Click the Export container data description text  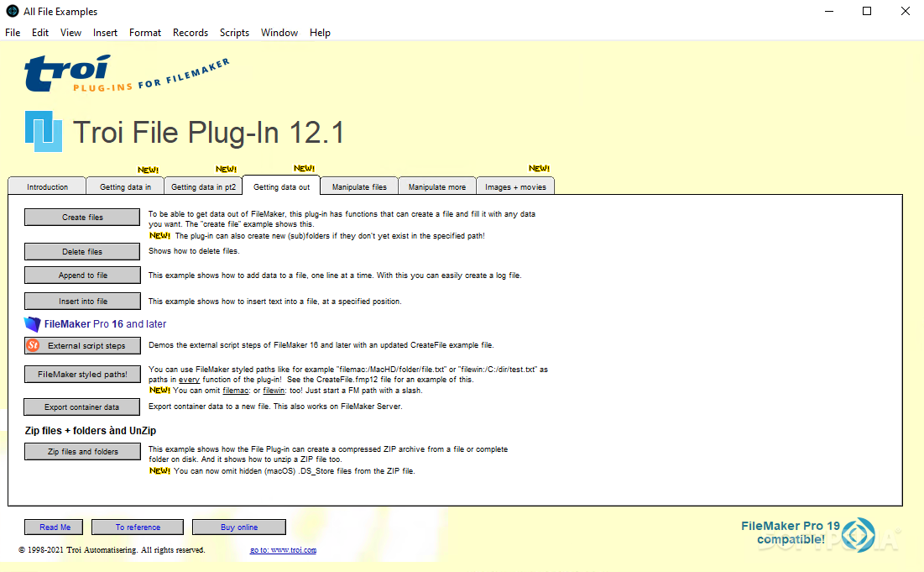coord(275,407)
